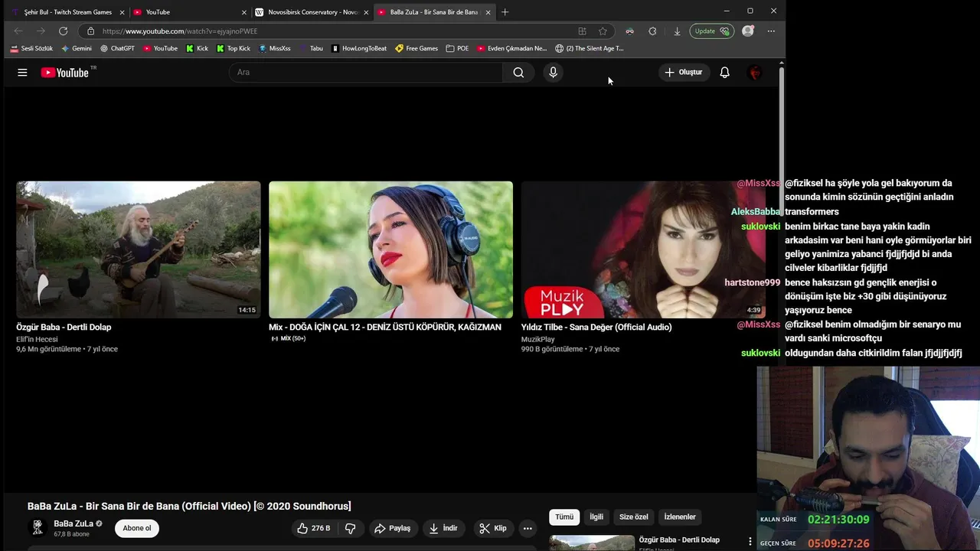Open the split-screen icon in the address bar
The height and width of the screenshot is (551, 980).
tap(582, 31)
